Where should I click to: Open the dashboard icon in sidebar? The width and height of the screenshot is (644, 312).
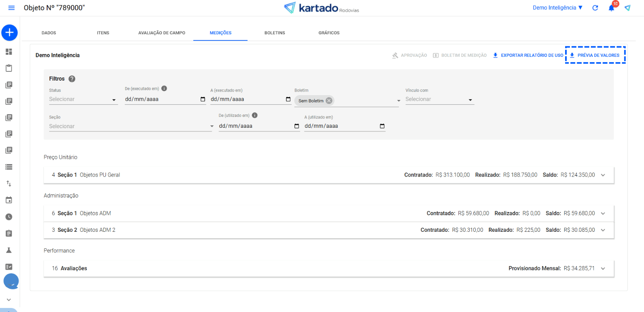[9, 52]
